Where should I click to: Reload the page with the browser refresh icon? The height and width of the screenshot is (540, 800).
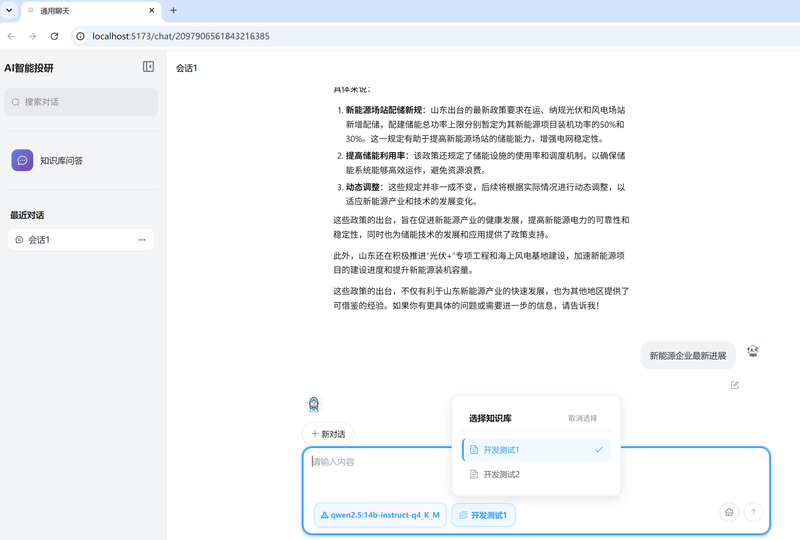click(x=54, y=36)
